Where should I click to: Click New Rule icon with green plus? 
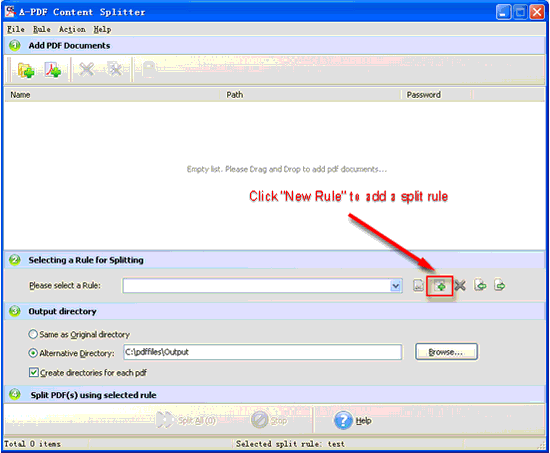[x=440, y=286]
